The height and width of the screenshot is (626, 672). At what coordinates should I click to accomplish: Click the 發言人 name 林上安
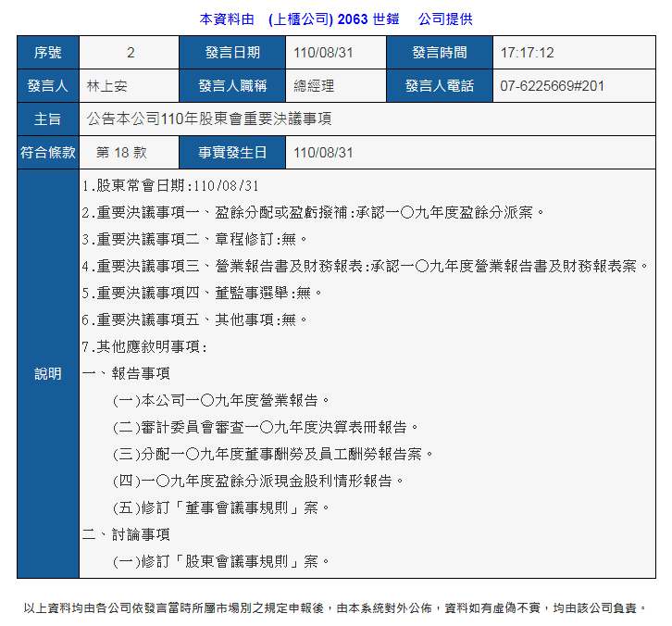tap(107, 86)
